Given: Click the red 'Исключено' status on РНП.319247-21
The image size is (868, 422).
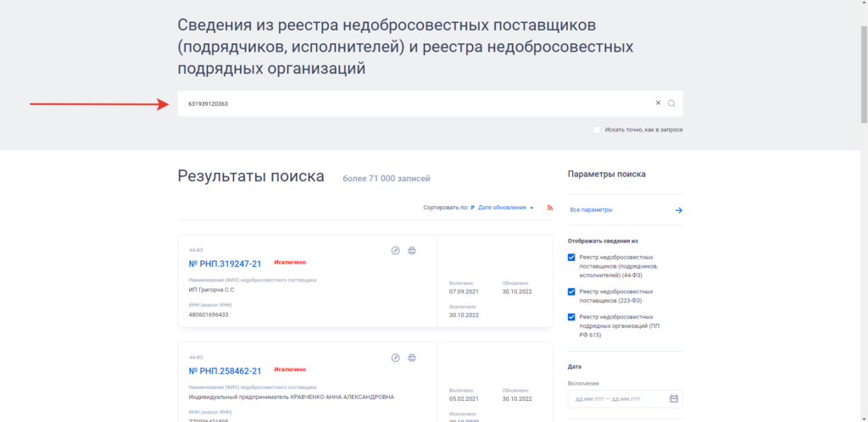Looking at the screenshot, I should pyautogui.click(x=290, y=262).
